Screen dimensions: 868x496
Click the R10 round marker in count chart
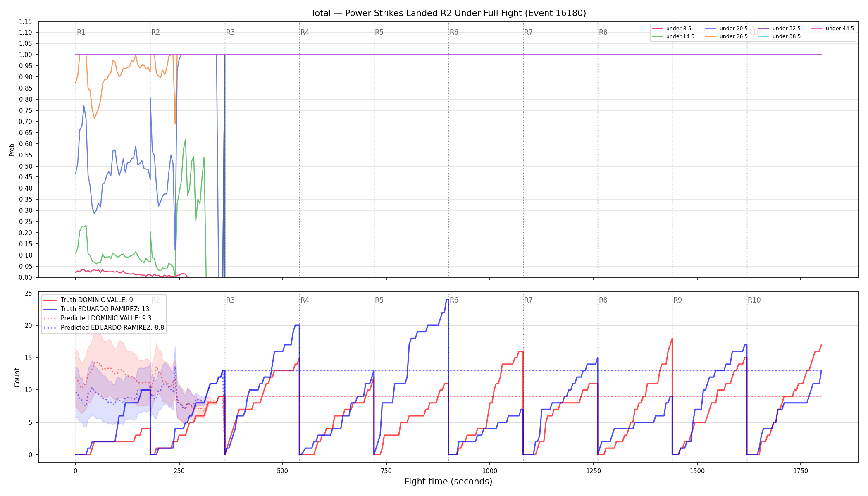754,300
